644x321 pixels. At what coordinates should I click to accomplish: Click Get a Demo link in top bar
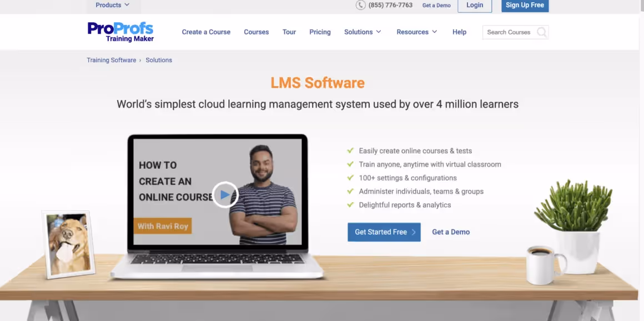[x=436, y=6]
